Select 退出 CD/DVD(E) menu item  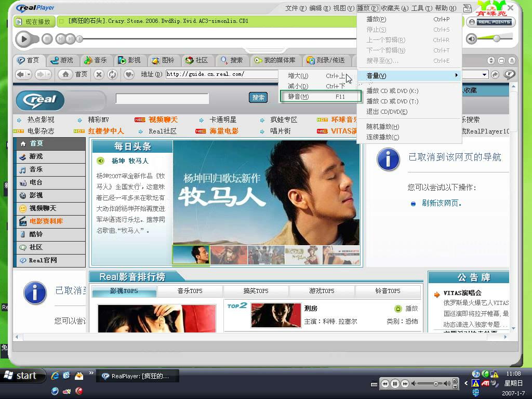pyautogui.click(x=409, y=112)
